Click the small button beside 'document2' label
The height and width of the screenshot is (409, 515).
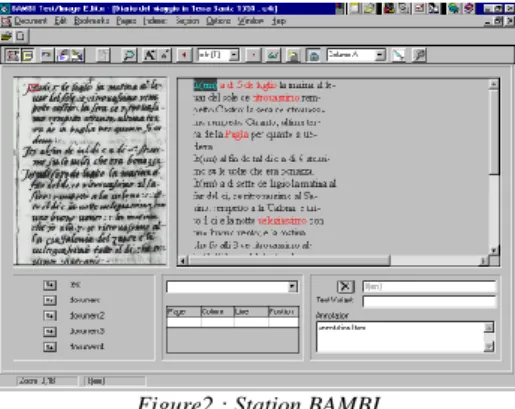pyautogui.click(x=50, y=315)
